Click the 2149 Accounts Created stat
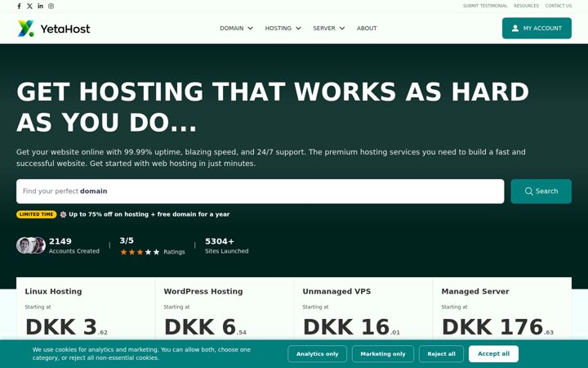The width and height of the screenshot is (588, 368). point(73,245)
